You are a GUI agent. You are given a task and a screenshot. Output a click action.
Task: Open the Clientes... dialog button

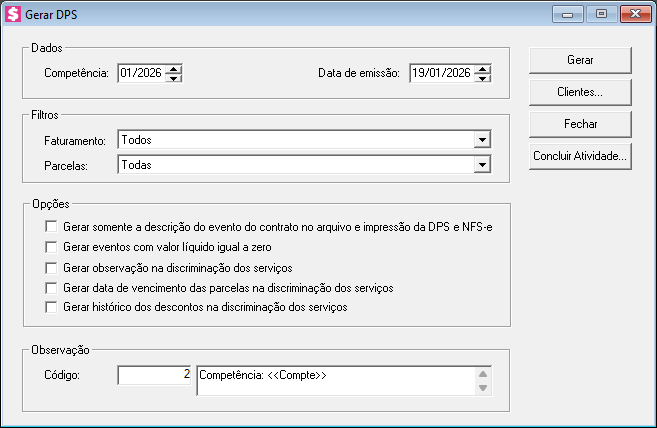[x=579, y=92]
